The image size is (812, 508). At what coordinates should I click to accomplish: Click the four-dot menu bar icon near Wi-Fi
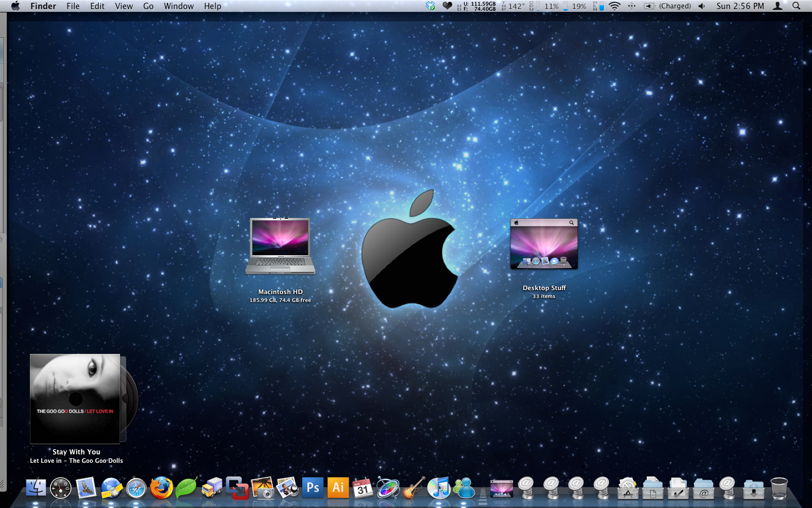[632, 6]
